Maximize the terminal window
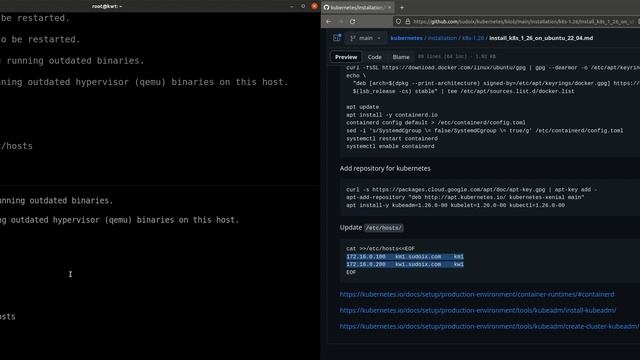This screenshot has height=360, width=640. point(303,6)
